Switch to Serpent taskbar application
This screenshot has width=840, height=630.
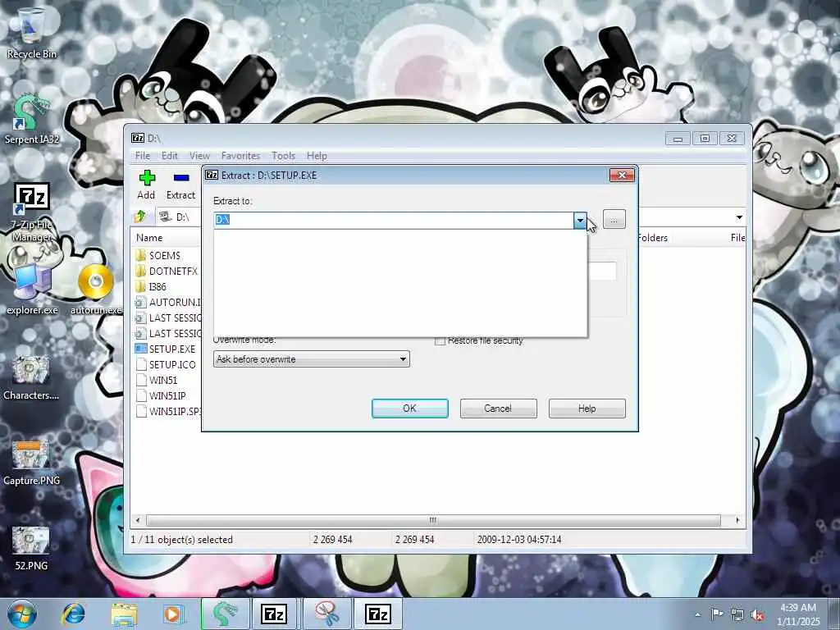pyautogui.click(x=225, y=614)
